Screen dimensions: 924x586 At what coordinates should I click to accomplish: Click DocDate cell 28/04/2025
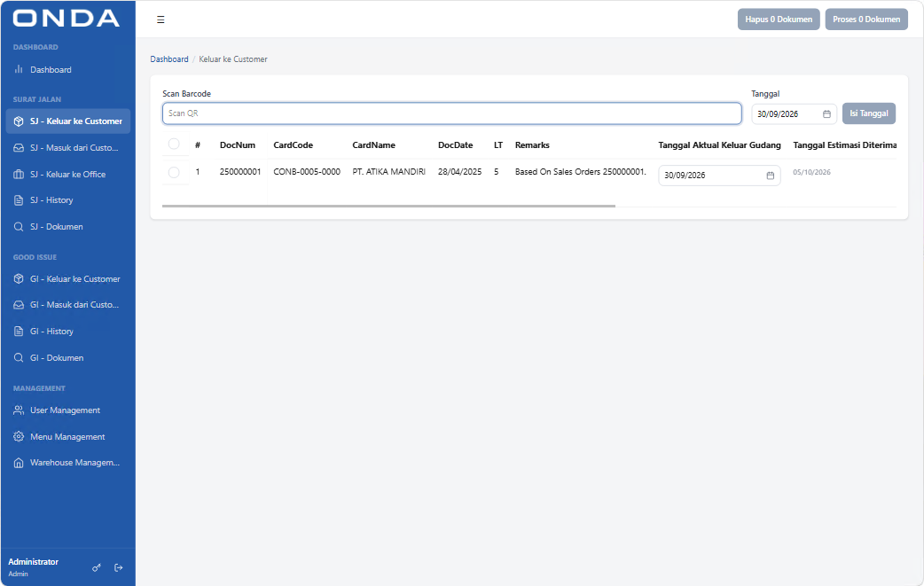pyautogui.click(x=459, y=172)
